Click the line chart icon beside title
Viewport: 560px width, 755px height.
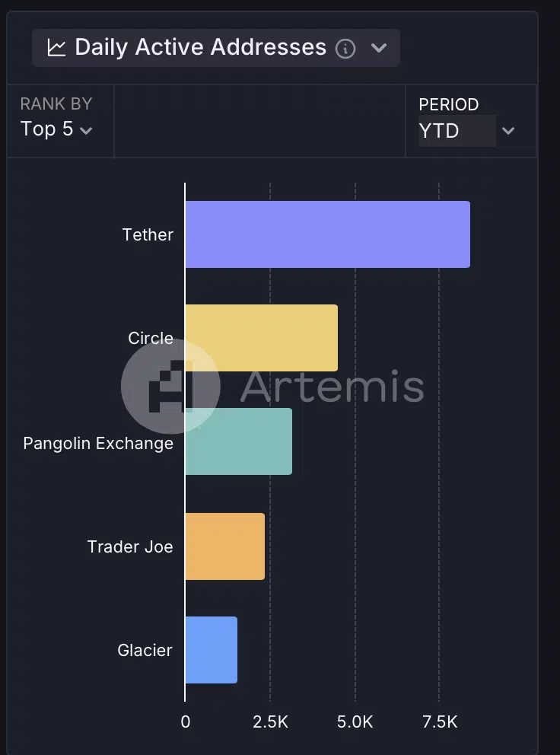click(56, 48)
